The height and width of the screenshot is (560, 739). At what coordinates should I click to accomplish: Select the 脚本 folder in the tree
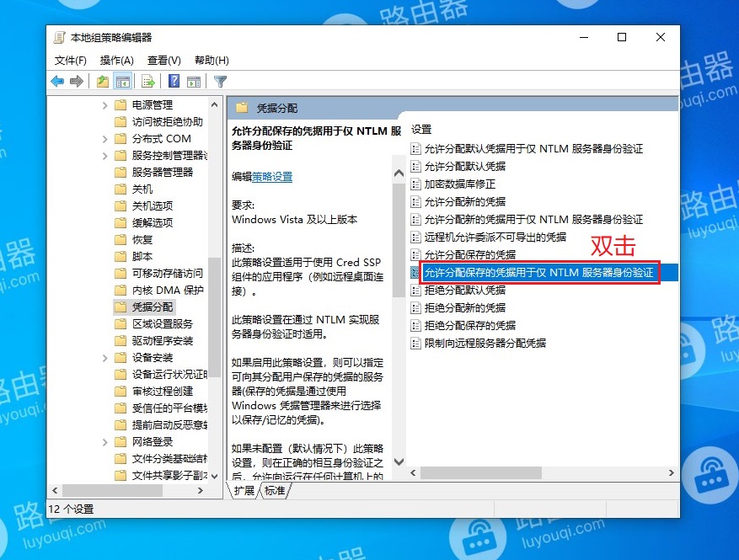(142, 257)
